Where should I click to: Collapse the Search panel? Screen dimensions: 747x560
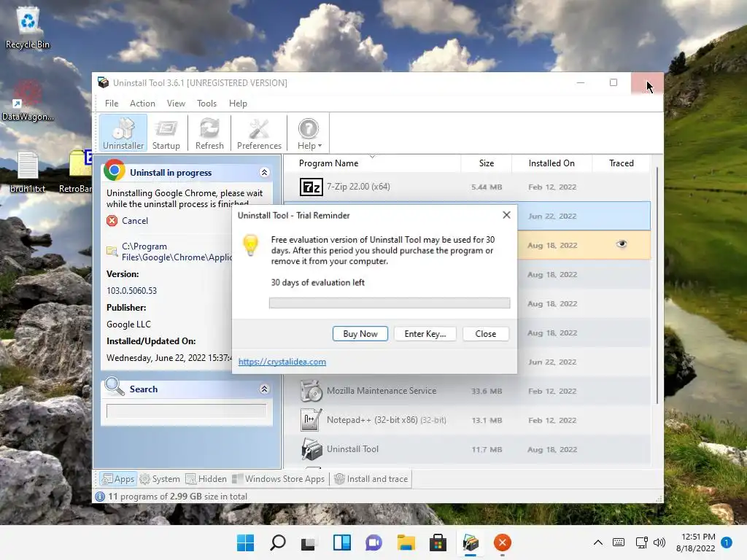(x=264, y=389)
